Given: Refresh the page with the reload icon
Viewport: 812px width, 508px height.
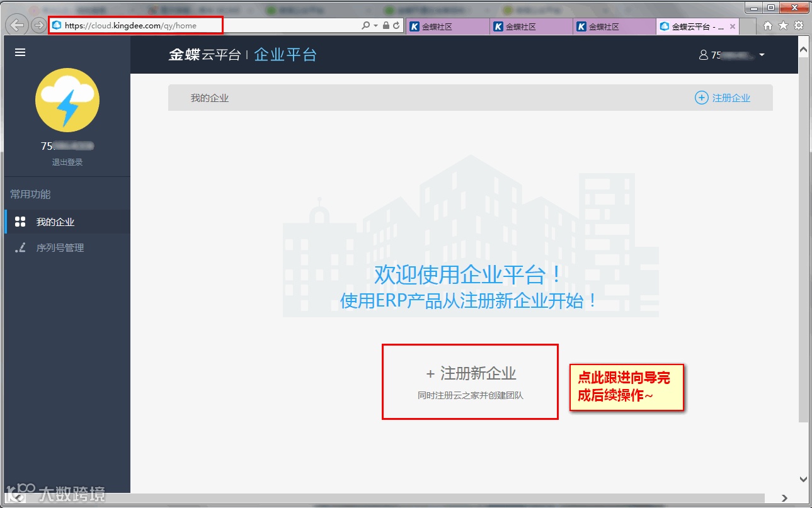Looking at the screenshot, I should 396,26.
